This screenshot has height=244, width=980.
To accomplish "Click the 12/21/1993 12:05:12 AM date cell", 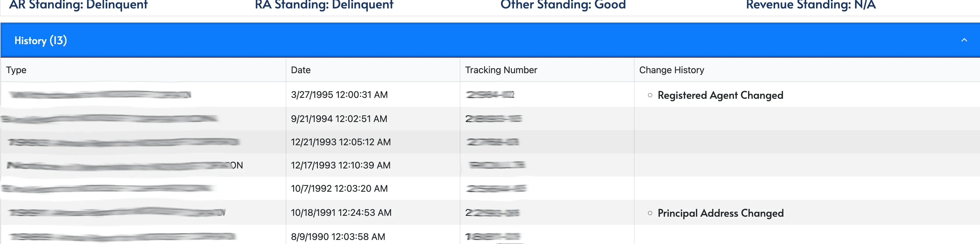I will click(x=341, y=142).
